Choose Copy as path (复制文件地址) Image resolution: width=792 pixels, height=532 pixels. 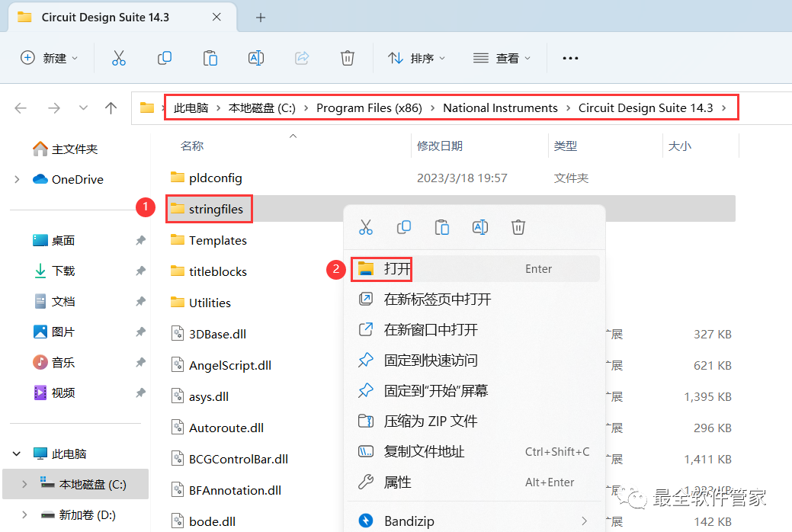click(x=476, y=452)
